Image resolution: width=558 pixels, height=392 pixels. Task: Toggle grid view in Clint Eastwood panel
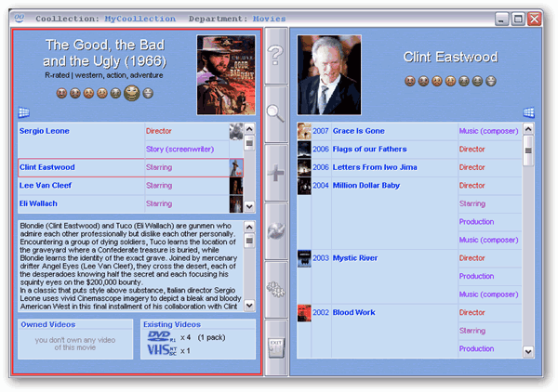529,112
